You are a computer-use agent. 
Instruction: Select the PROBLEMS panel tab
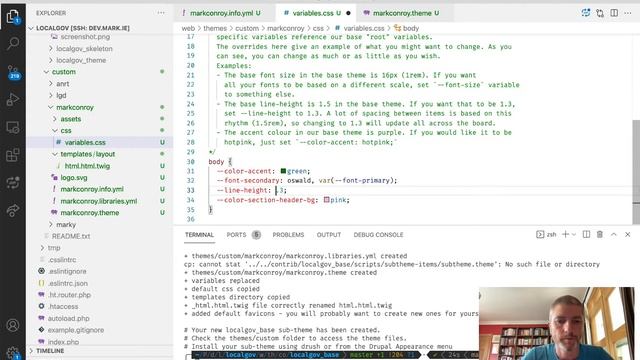pos(288,235)
